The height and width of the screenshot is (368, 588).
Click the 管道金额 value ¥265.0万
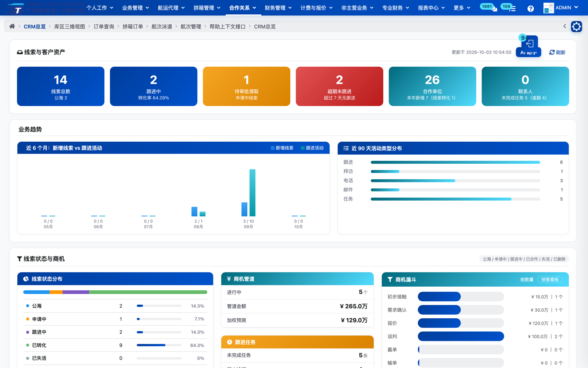coord(354,306)
